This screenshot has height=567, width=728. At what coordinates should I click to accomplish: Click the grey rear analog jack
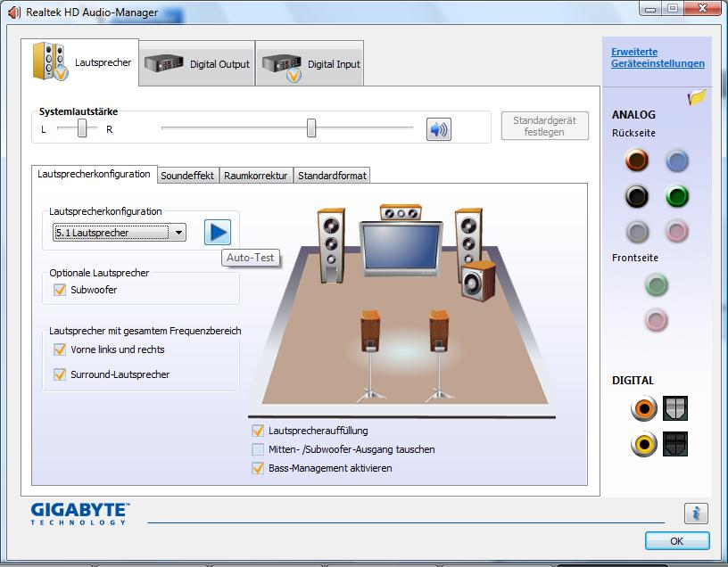click(638, 232)
